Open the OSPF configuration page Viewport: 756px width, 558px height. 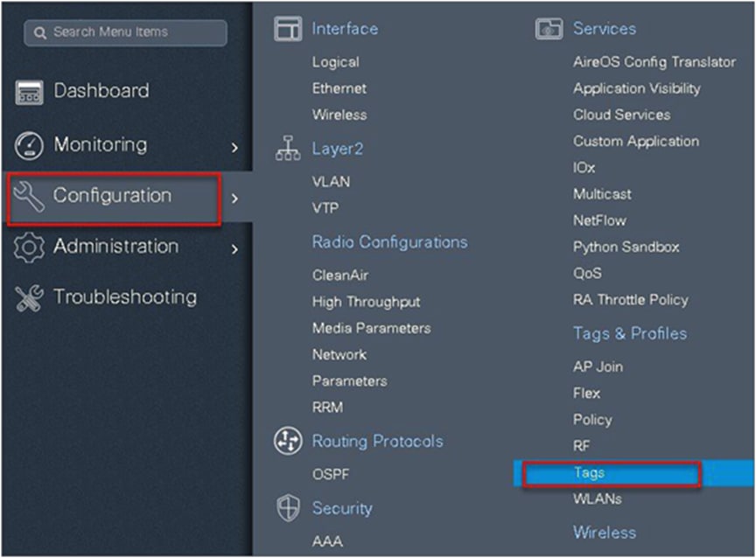[x=333, y=475]
